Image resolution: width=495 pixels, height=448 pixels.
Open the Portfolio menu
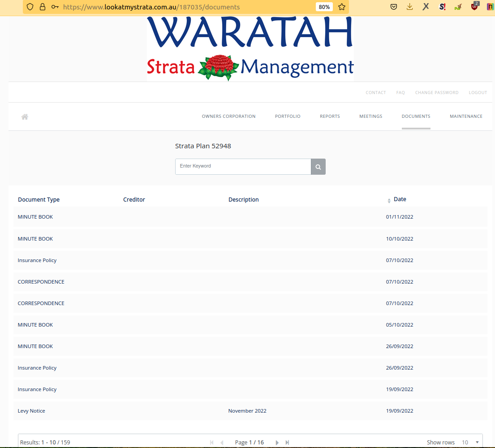(x=288, y=116)
